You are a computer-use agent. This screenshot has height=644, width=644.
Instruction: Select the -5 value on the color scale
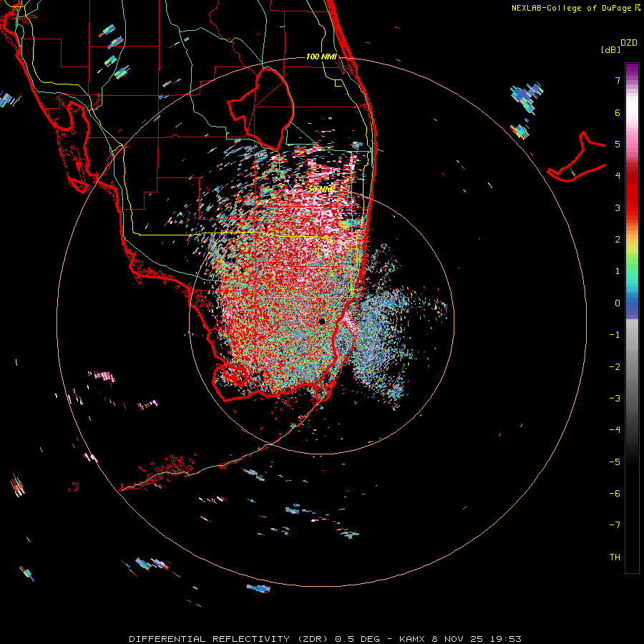pyautogui.click(x=615, y=462)
